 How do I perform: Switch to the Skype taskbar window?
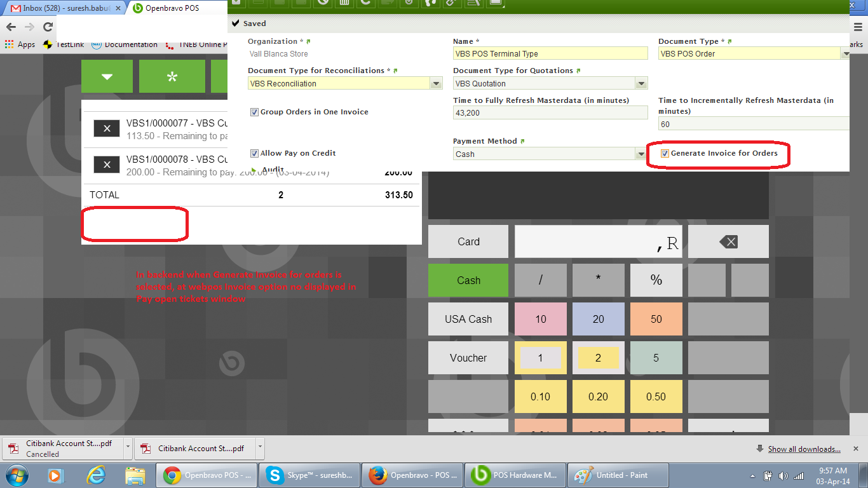[x=310, y=475]
